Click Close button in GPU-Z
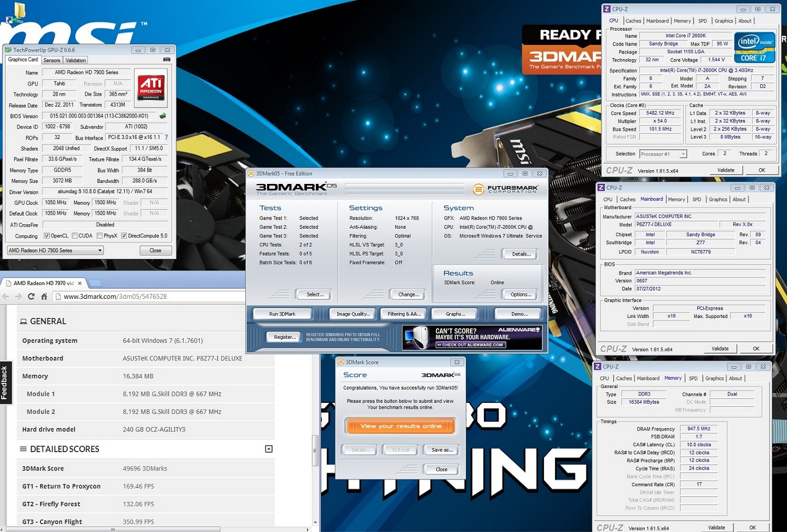Image resolution: width=787 pixels, height=532 pixels. tap(155, 250)
